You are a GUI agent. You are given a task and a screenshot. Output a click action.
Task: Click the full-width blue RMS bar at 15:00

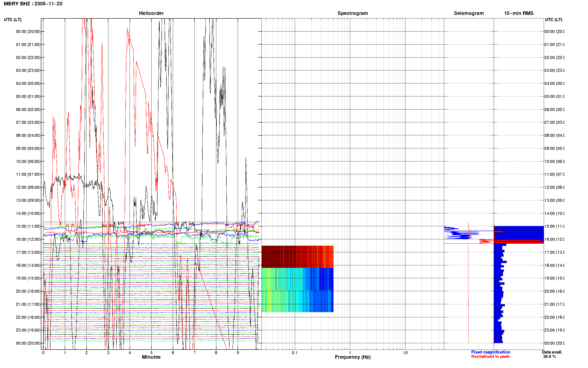[x=519, y=227]
